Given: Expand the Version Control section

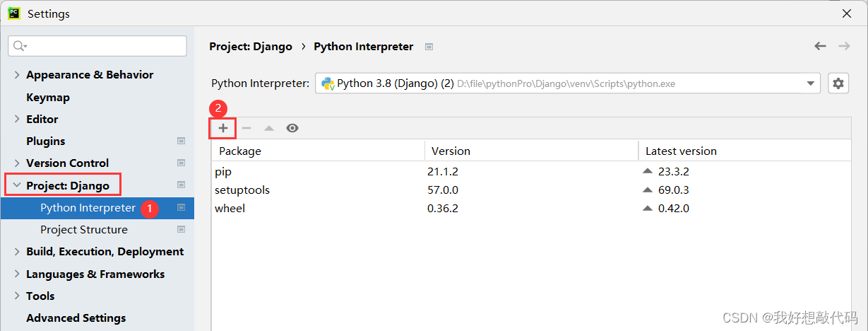Looking at the screenshot, I should [x=17, y=163].
